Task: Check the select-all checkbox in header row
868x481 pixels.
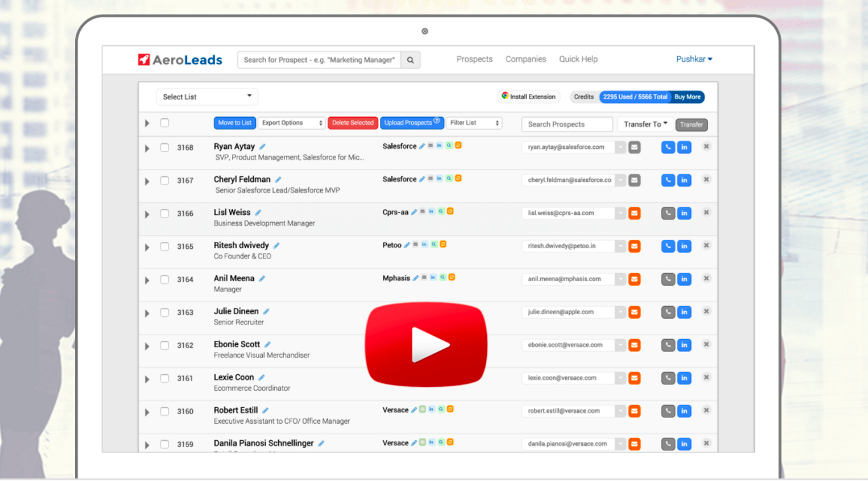Action: 164,123
